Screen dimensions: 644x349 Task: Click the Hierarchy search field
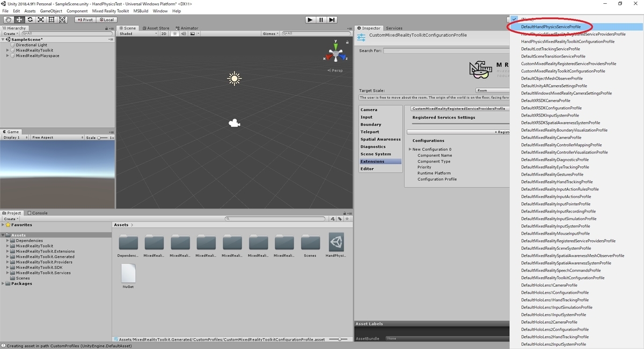(x=68, y=33)
